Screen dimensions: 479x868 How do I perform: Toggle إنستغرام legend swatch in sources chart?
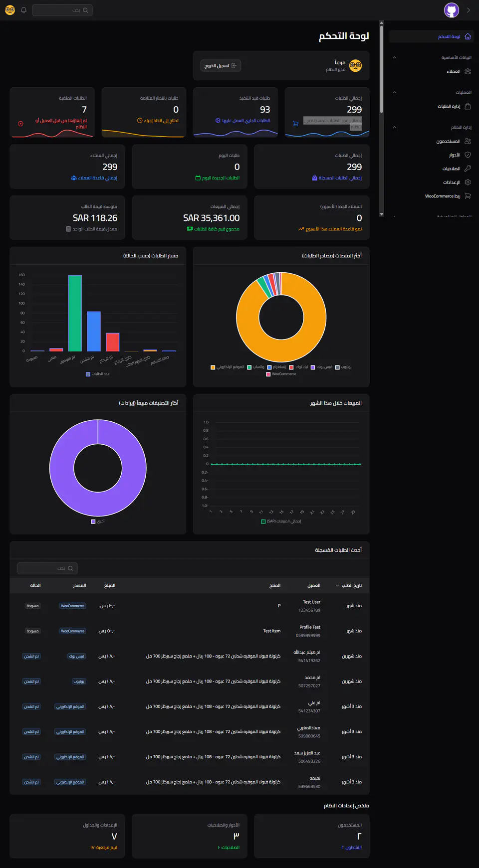coord(269,367)
